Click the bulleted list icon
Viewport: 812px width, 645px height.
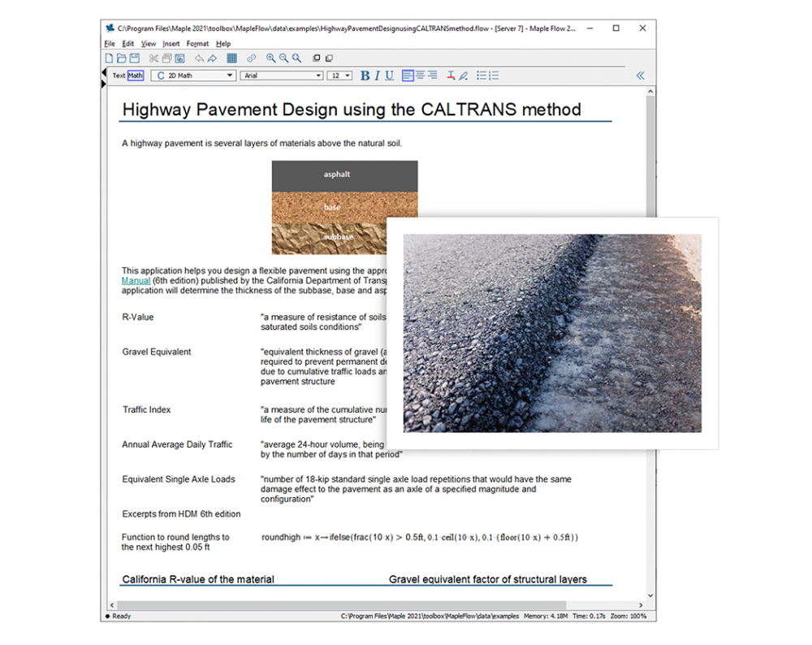[x=482, y=76]
